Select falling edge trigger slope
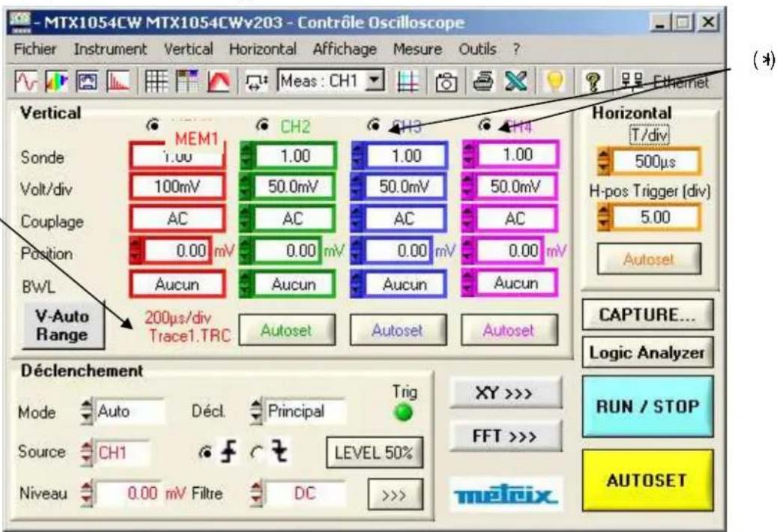Viewport: 777px width, 532px height. pyautogui.click(x=257, y=453)
